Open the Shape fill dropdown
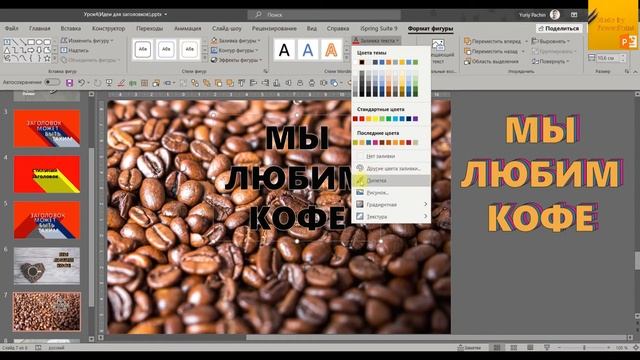This screenshot has height=360, width=640. [x=236, y=41]
